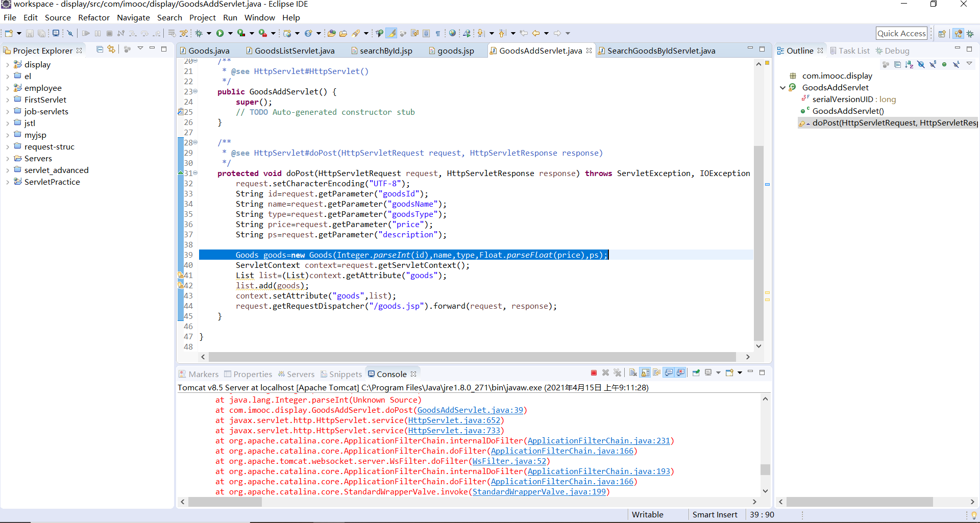Click the Pin Console icon
The image size is (980, 523).
696,372
